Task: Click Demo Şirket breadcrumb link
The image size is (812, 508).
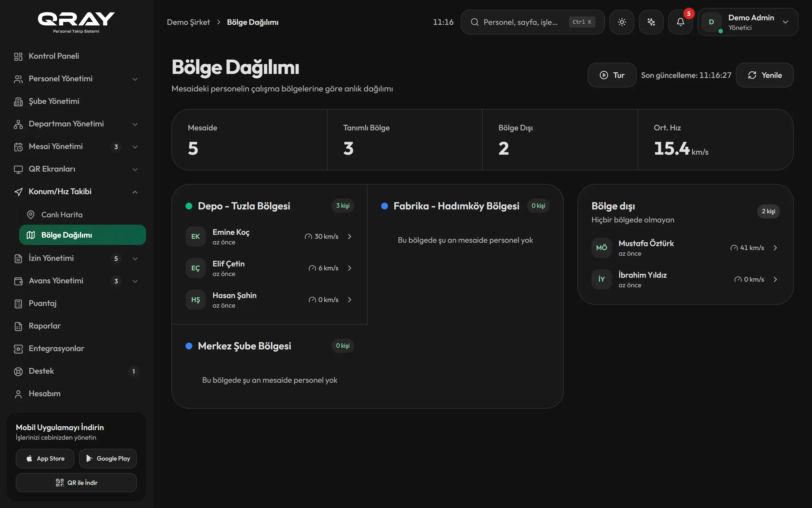Action: coord(188,22)
